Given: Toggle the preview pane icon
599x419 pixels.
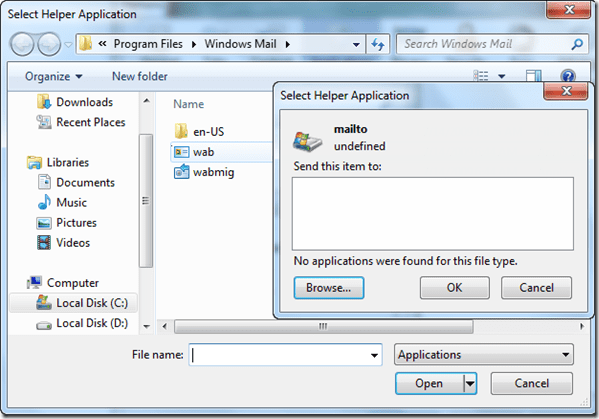Looking at the screenshot, I should click(534, 76).
